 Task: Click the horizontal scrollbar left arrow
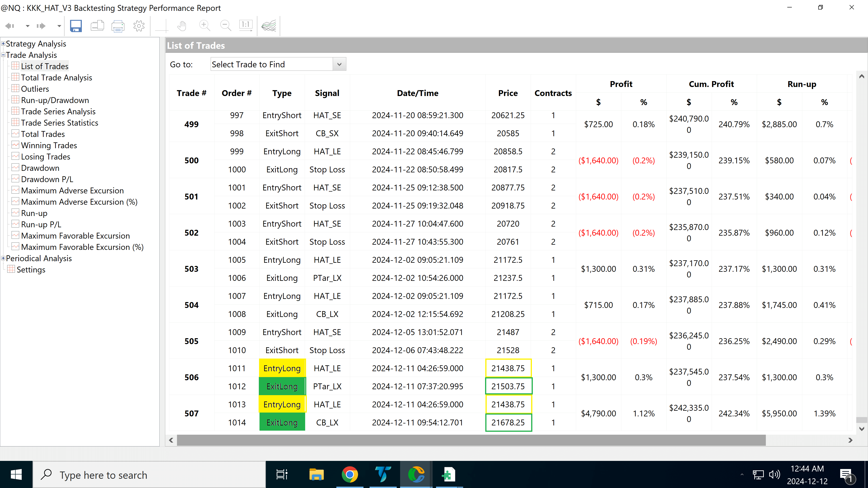pyautogui.click(x=171, y=440)
